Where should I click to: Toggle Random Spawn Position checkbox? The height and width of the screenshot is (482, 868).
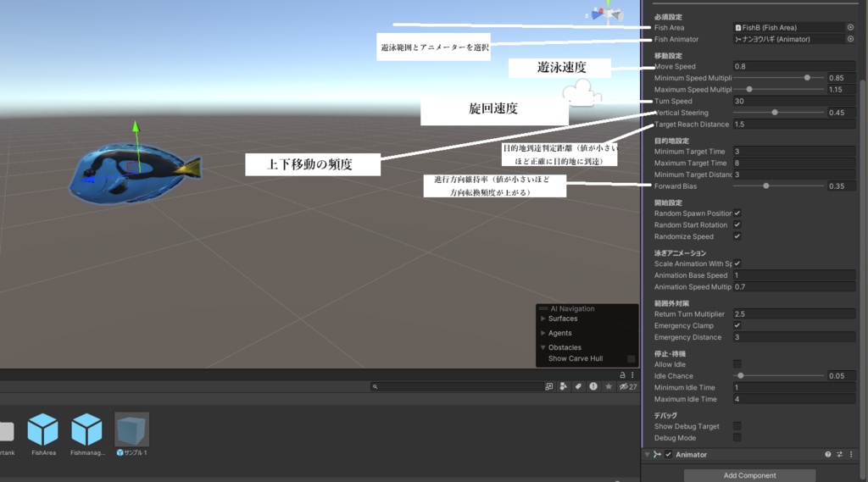737,213
